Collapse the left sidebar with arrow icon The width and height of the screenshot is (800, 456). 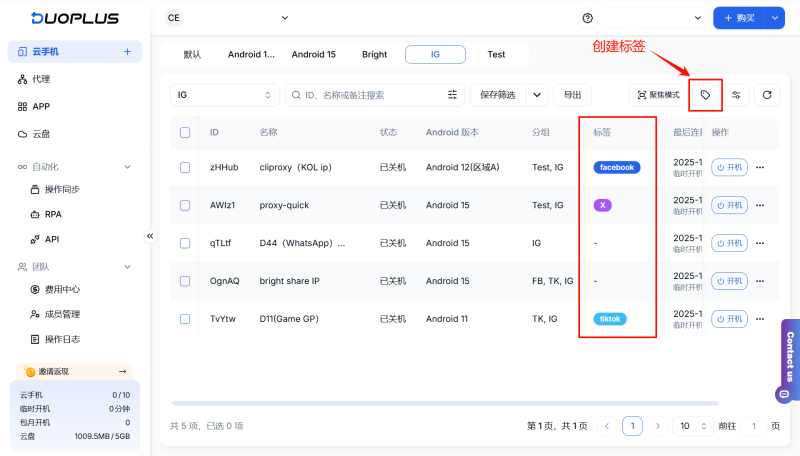(x=150, y=236)
